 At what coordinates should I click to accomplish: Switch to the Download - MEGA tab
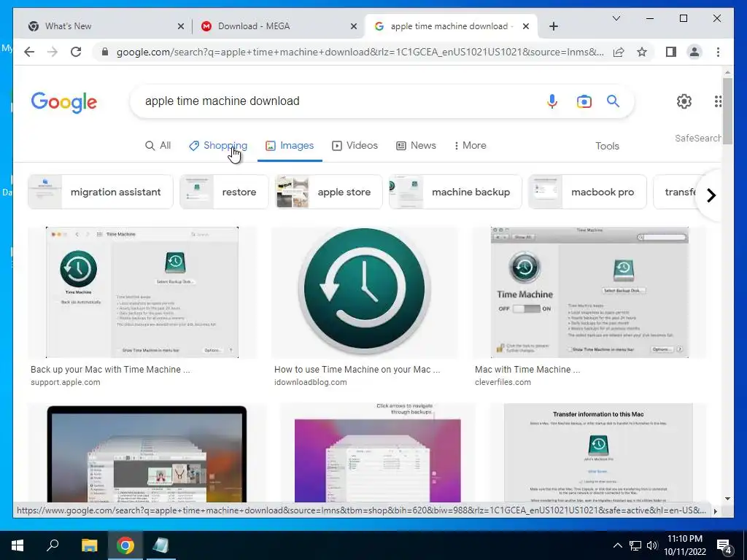pos(278,26)
